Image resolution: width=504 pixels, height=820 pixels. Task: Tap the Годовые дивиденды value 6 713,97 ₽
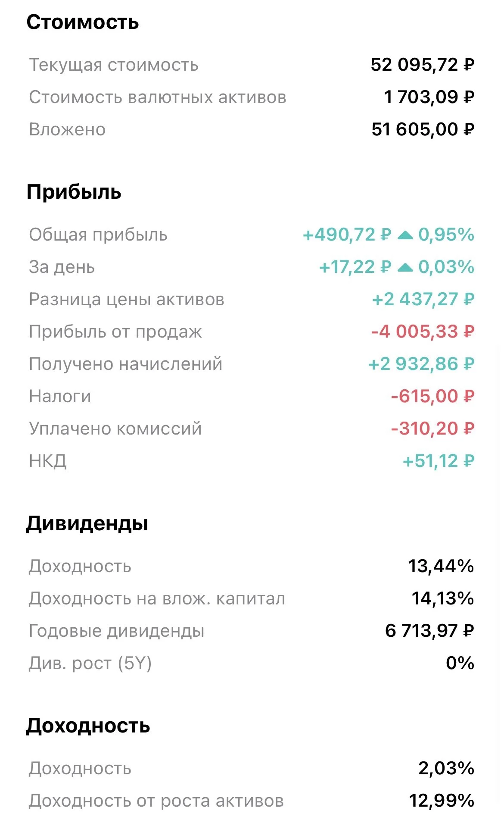click(x=429, y=631)
